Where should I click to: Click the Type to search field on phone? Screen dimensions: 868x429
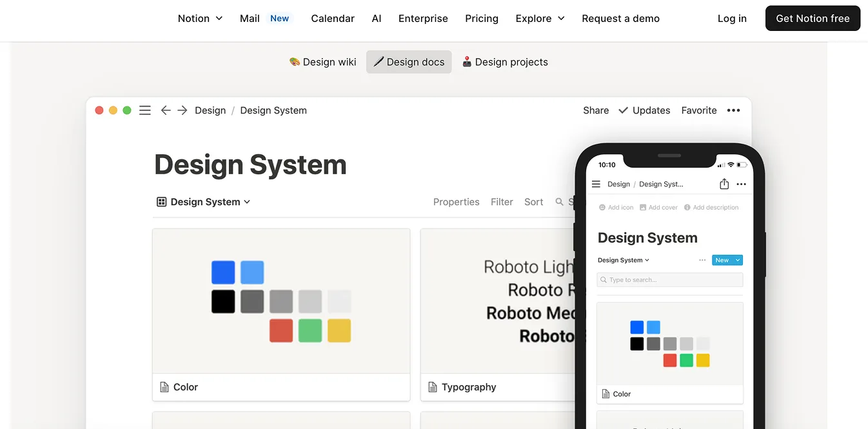point(670,280)
